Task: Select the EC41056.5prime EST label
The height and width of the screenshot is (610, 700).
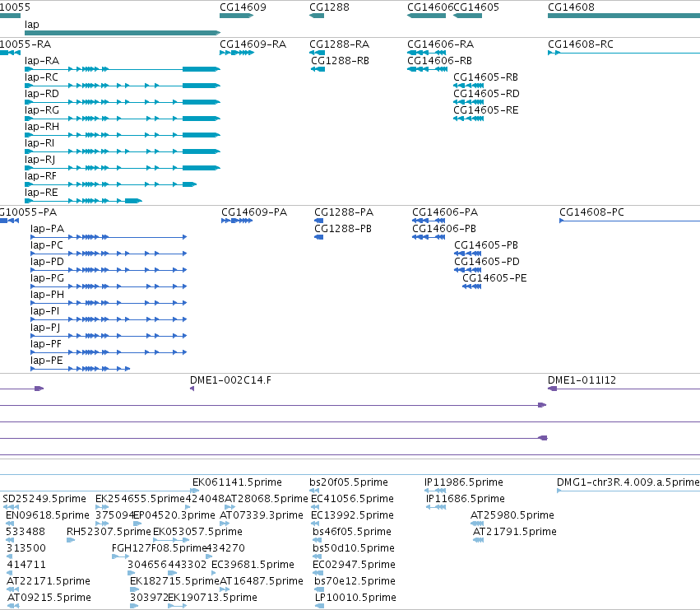Action: pos(352,499)
